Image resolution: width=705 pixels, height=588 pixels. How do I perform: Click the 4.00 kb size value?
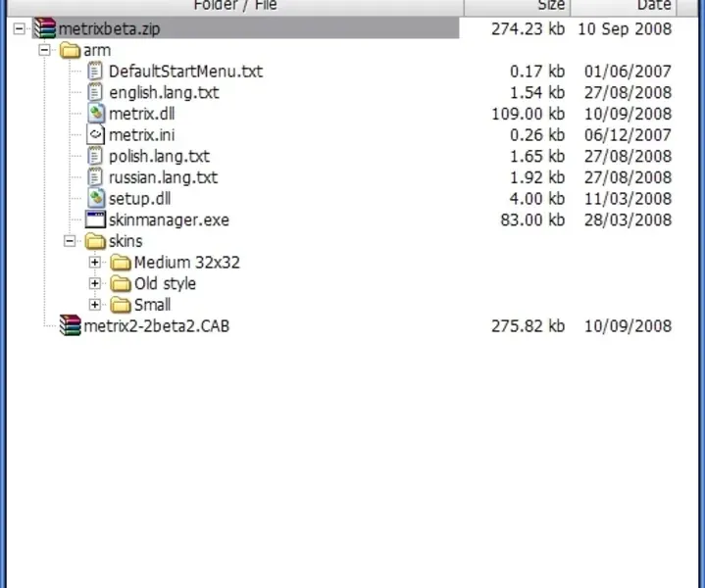point(537,199)
